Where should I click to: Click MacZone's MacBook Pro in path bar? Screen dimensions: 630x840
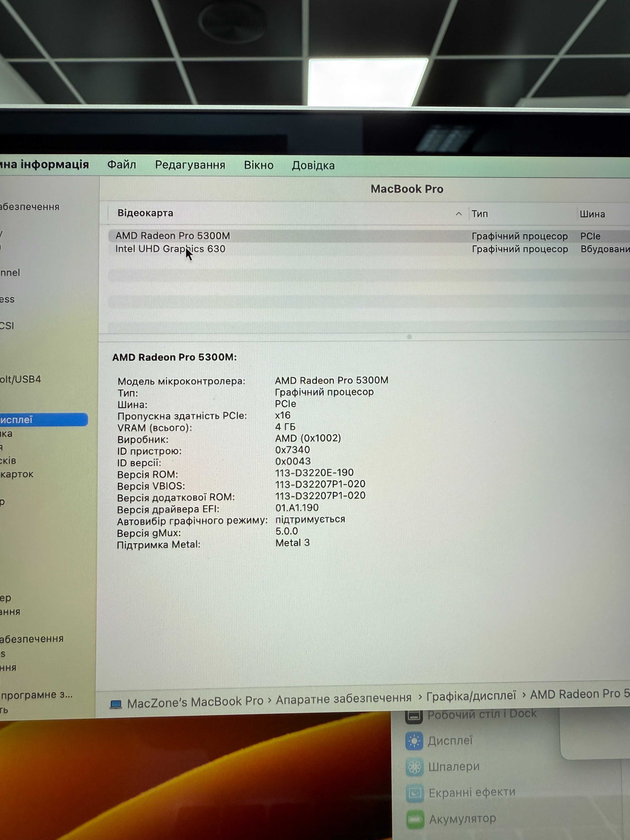click(195, 702)
